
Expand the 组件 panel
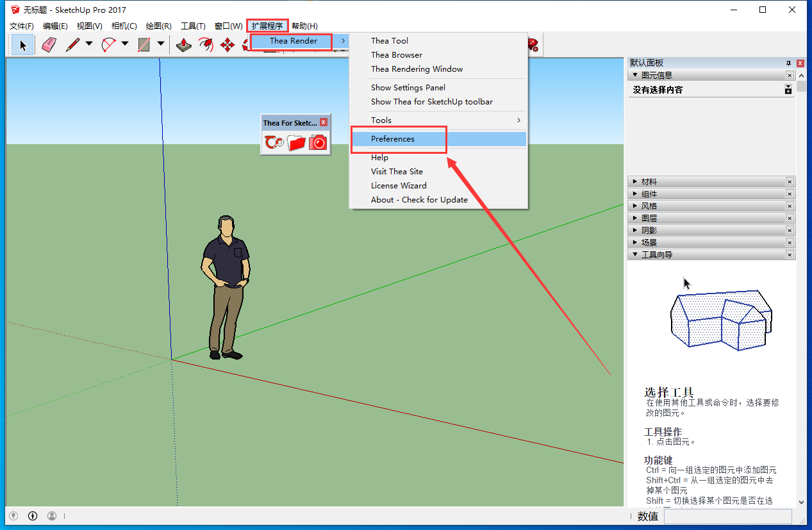pyautogui.click(x=635, y=194)
